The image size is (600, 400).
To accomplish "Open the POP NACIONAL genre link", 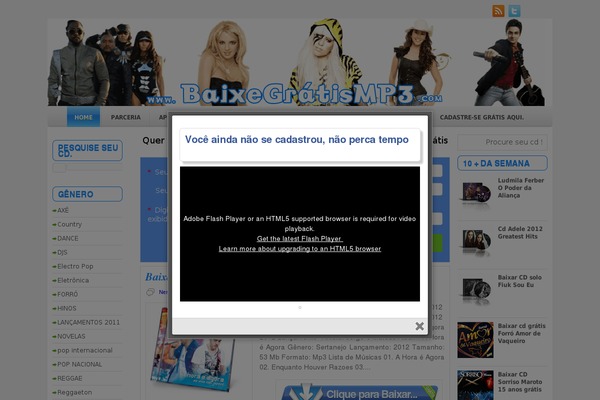I will pyautogui.click(x=79, y=364).
